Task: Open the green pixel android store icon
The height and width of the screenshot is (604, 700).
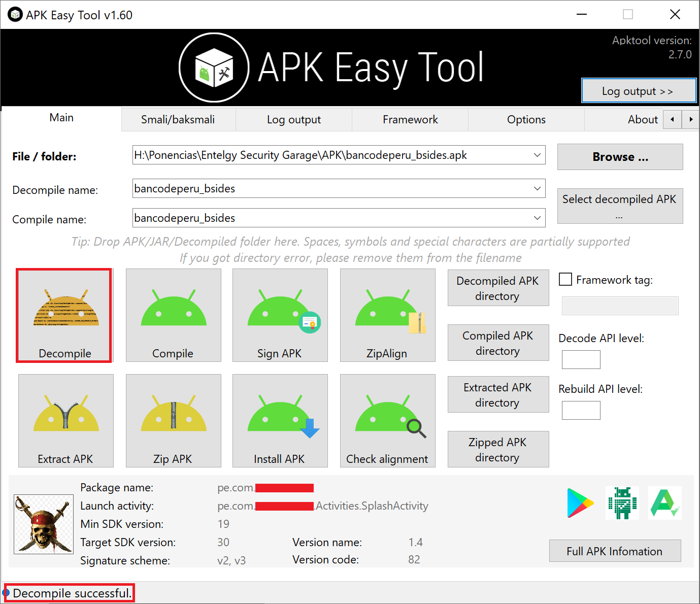Action: click(622, 503)
